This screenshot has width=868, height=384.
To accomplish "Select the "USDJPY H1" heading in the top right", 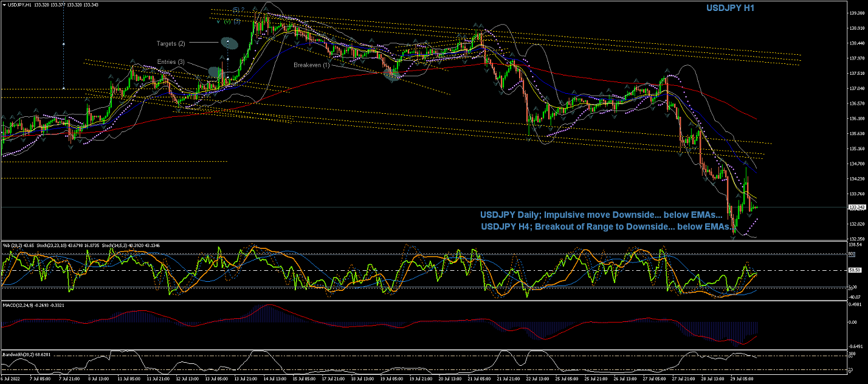I will tap(730, 8).
